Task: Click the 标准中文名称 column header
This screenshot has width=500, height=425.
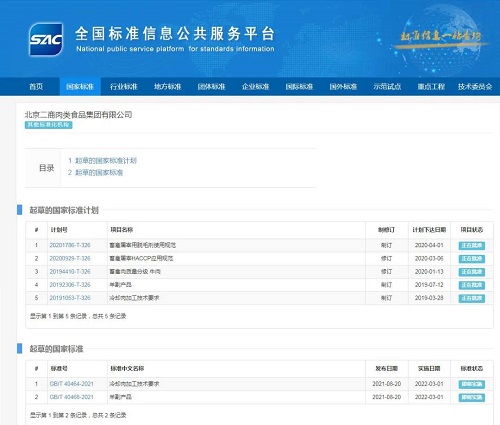Action: (x=127, y=368)
